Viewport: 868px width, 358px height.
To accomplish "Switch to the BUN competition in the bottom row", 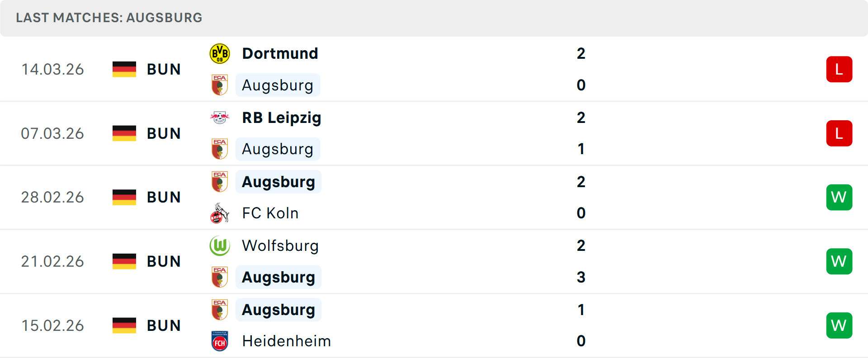I will point(164,325).
